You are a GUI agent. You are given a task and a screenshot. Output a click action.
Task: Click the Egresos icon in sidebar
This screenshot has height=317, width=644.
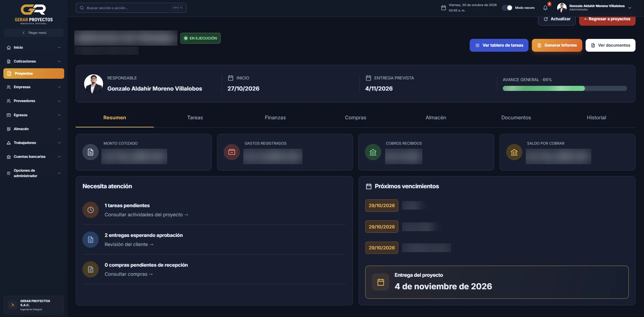click(x=9, y=115)
